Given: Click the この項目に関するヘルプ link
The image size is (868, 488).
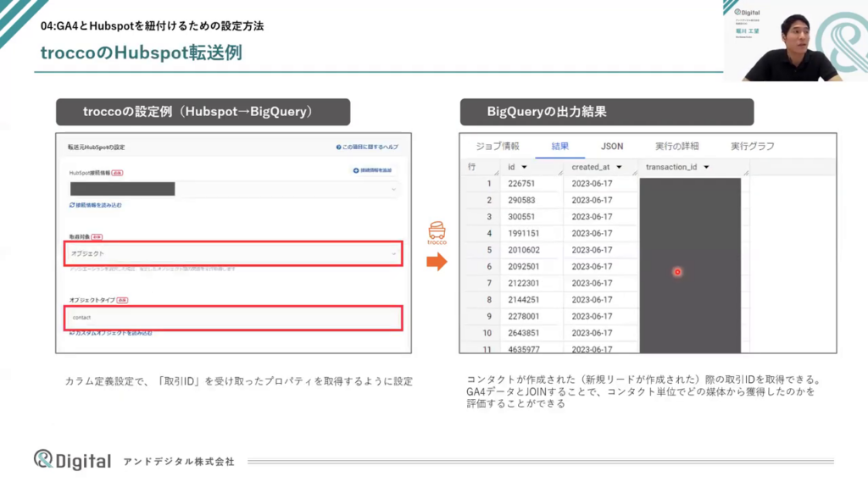Looking at the screenshot, I should coord(371,147).
